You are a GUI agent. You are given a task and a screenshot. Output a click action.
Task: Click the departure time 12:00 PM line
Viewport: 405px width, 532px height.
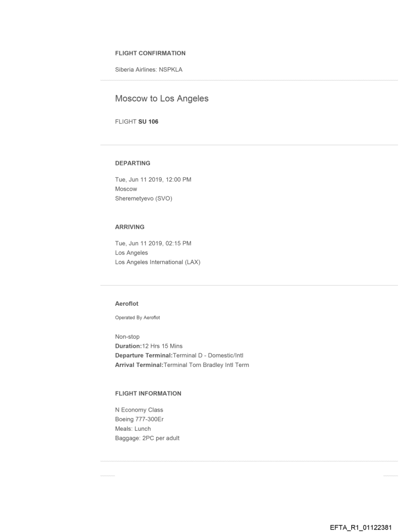153,179
